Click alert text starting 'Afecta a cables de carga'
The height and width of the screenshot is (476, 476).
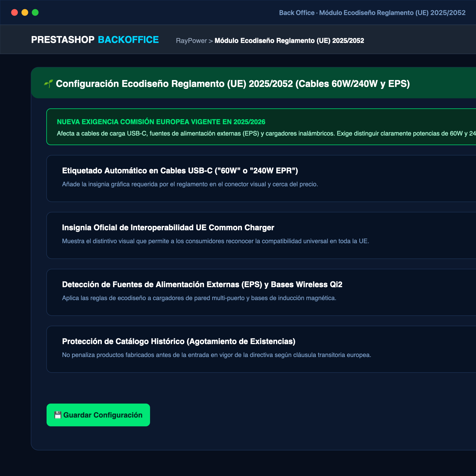pyautogui.click(x=266, y=134)
